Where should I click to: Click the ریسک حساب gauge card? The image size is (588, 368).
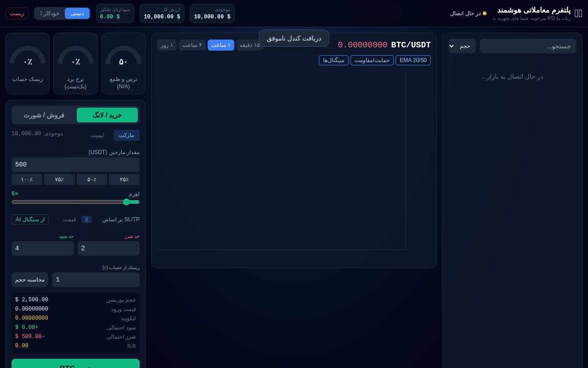click(x=28, y=63)
